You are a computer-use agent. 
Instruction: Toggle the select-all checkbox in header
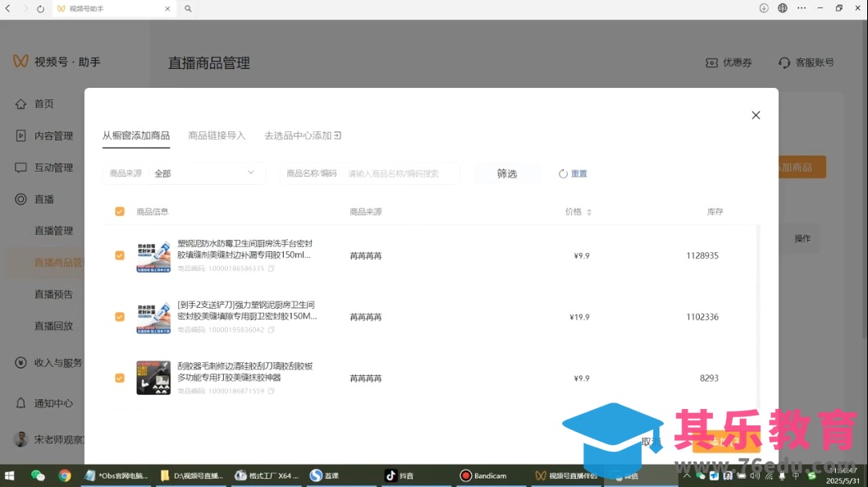(x=120, y=212)
